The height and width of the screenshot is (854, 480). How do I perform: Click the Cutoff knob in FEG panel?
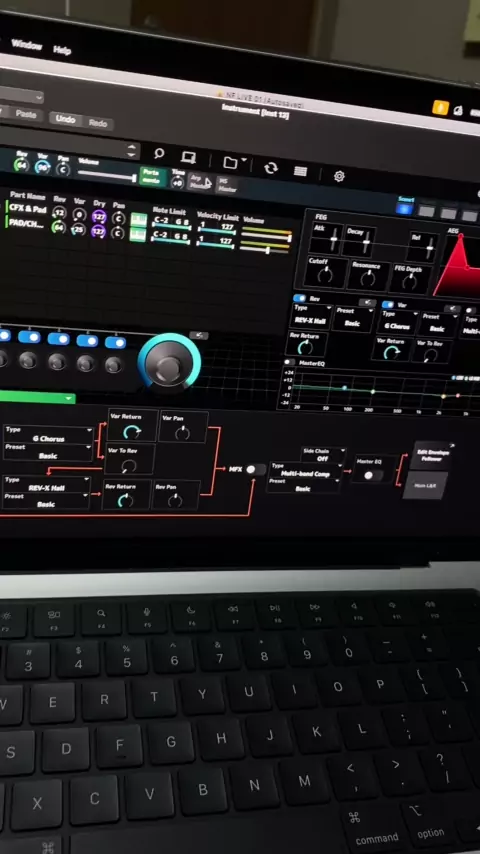click(x=325, y=275)
